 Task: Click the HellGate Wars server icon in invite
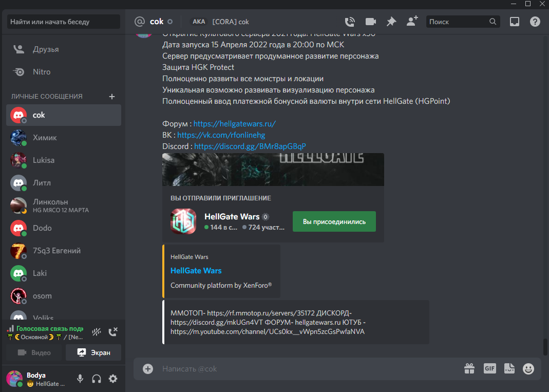click(183, 221)
